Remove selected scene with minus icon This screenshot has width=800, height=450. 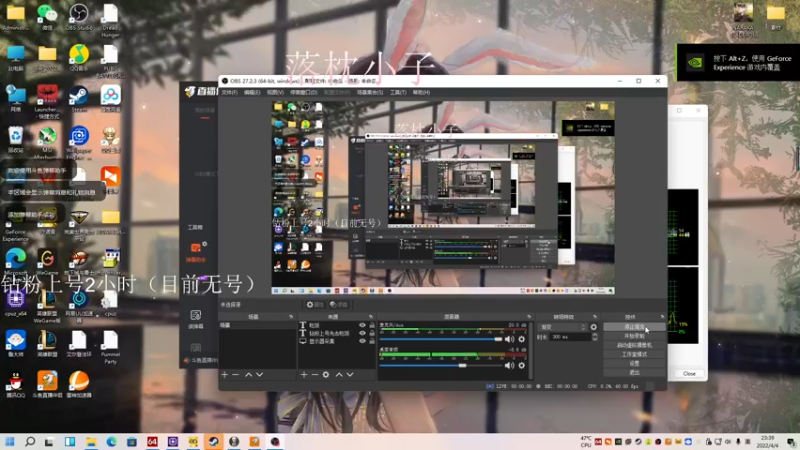[x=236, y=374]
